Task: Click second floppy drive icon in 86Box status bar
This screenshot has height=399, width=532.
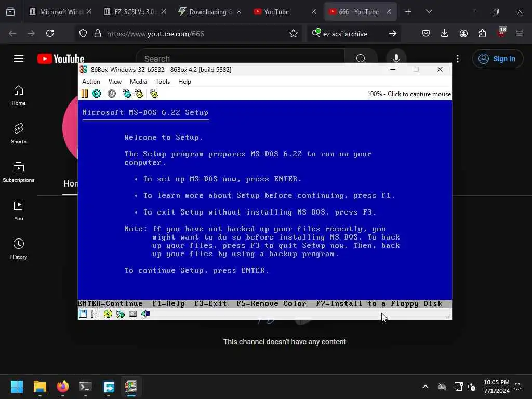Action: [x=96, y=314]
